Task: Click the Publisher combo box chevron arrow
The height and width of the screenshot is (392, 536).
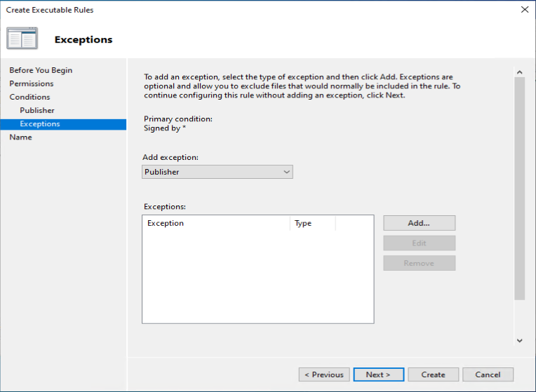Action: pos(286,172)
